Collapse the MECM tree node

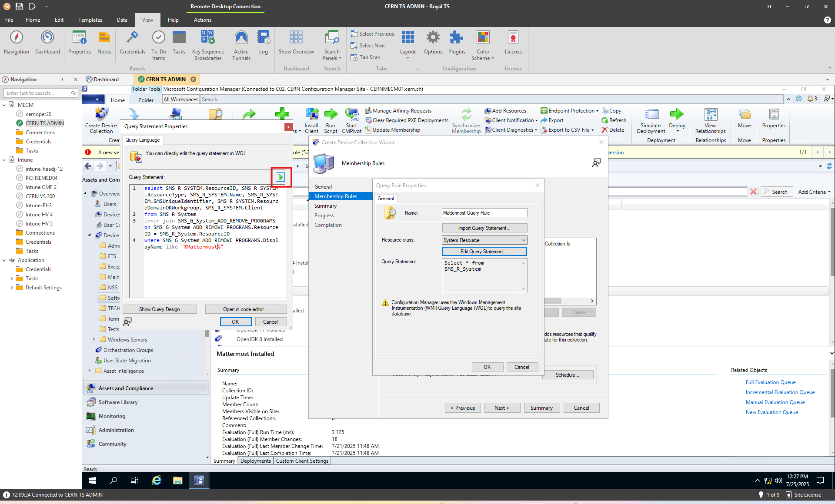point(4,105)
